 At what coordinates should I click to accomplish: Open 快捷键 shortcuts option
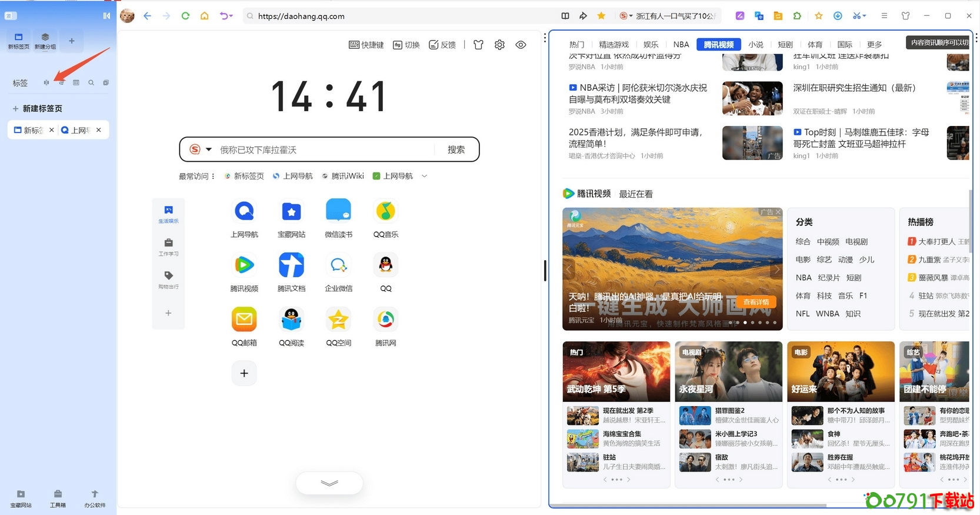pos(366,45)
